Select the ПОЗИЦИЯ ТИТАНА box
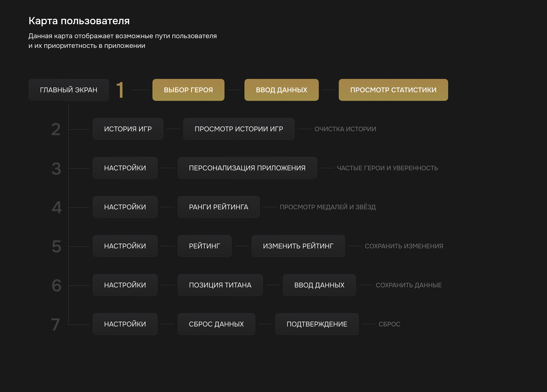 point(220,285)
